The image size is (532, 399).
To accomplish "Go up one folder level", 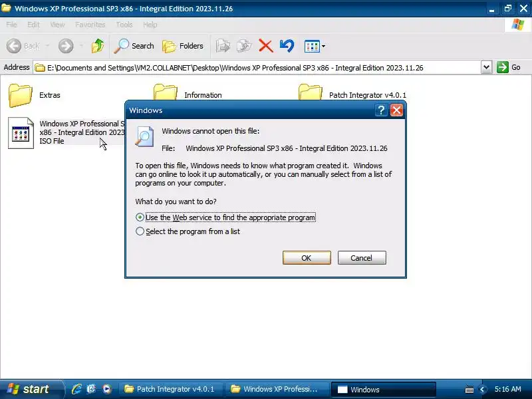I will (98, 46).
